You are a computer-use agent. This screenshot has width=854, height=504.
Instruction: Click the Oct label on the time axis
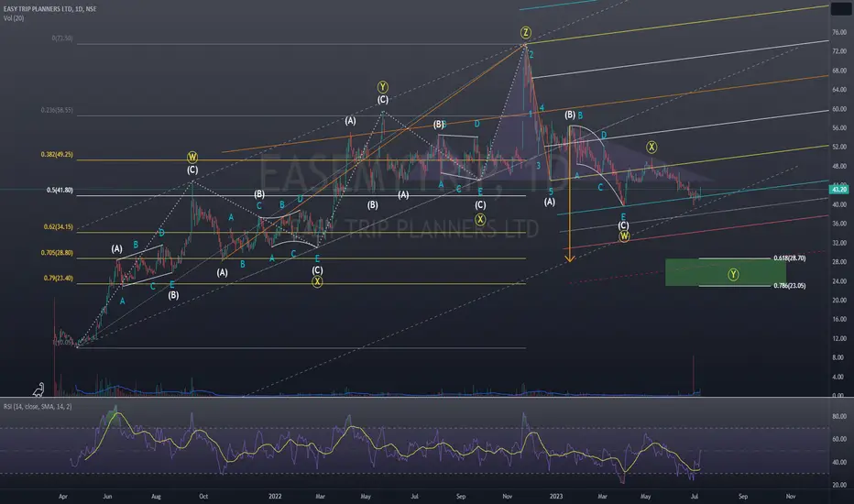203,497
